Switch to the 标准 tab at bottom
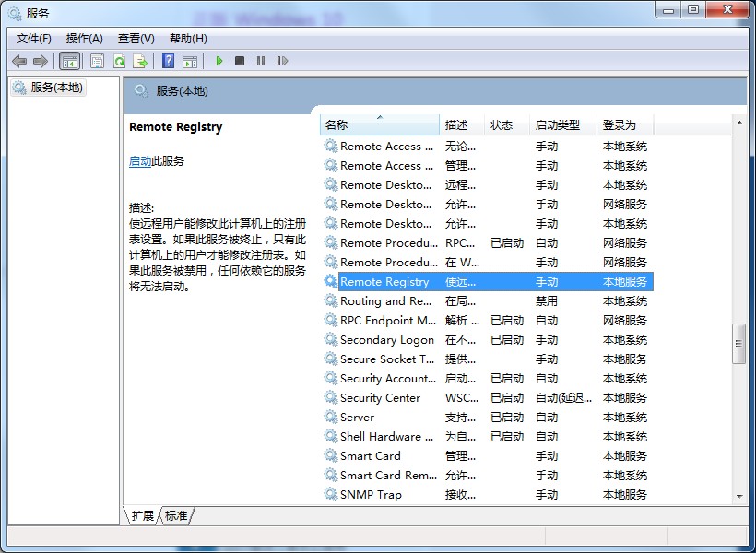The image size is (756, 553). coord(175,516)
